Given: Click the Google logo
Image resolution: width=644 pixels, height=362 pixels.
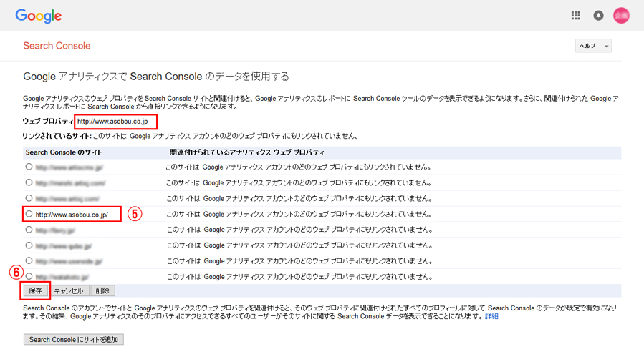Looking at the screenshot, I should (39, 16).
